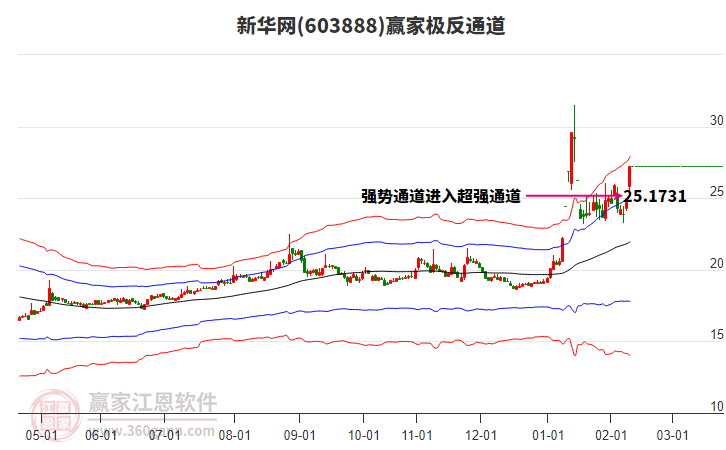Image resolution: width=726 pixels, height=450 pixels.
Task: Click the y-axis label 30
Action: pos(716,120)
